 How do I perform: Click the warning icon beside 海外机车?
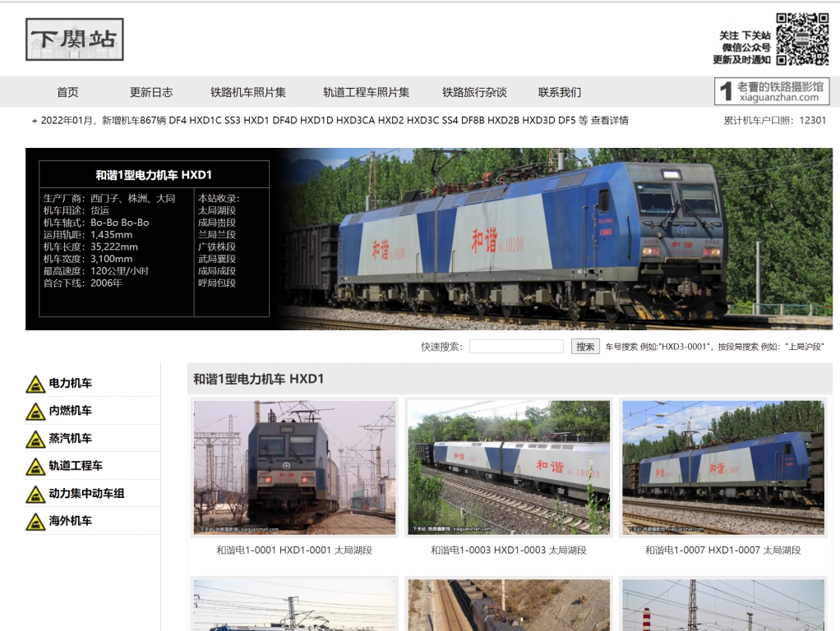point(35,522)
